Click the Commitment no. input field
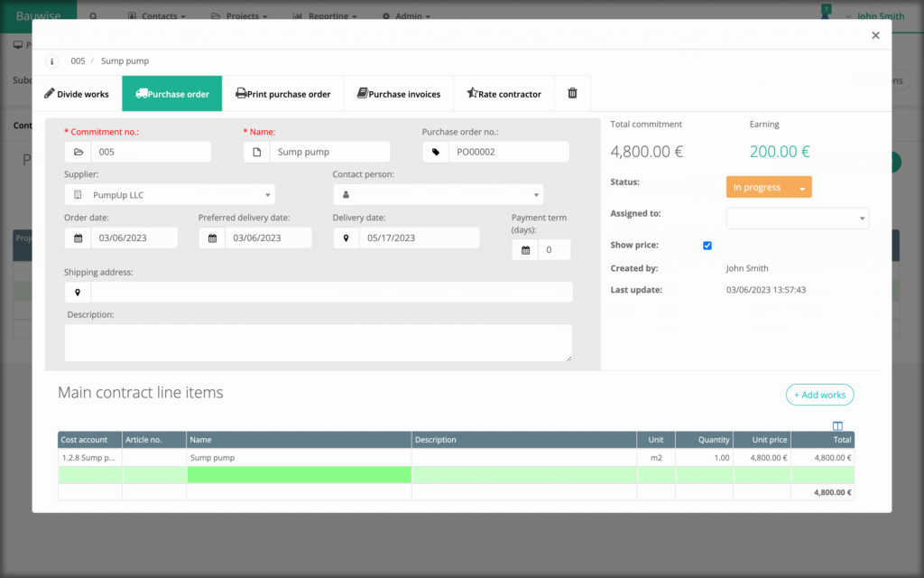The height and width of the screenshot is (578, 924). point(151,152)
